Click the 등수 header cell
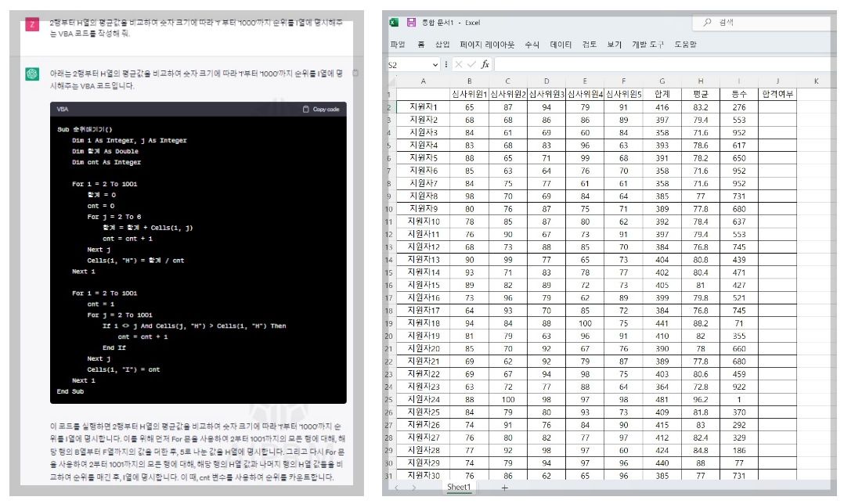844x504 pixels. [739, 94]
